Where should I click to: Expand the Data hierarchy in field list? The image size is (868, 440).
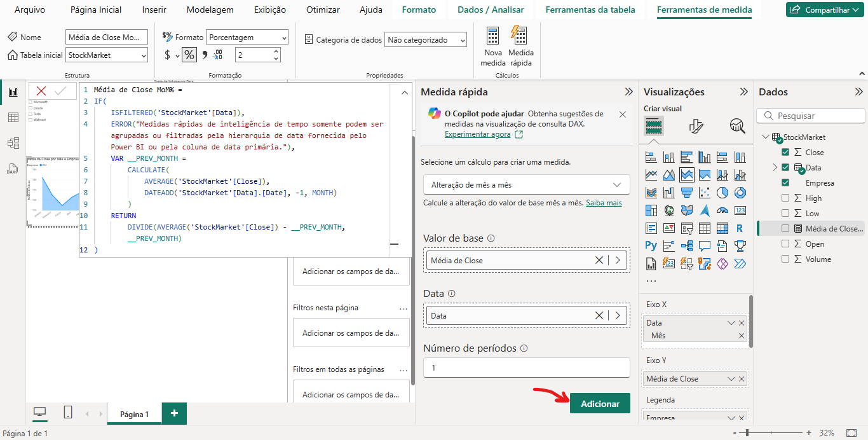(775, 167)
